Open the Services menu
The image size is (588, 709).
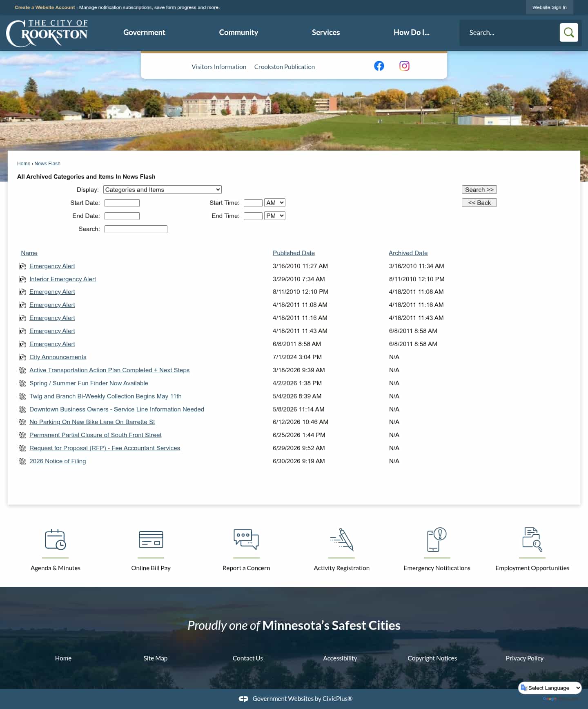point(326,32)
